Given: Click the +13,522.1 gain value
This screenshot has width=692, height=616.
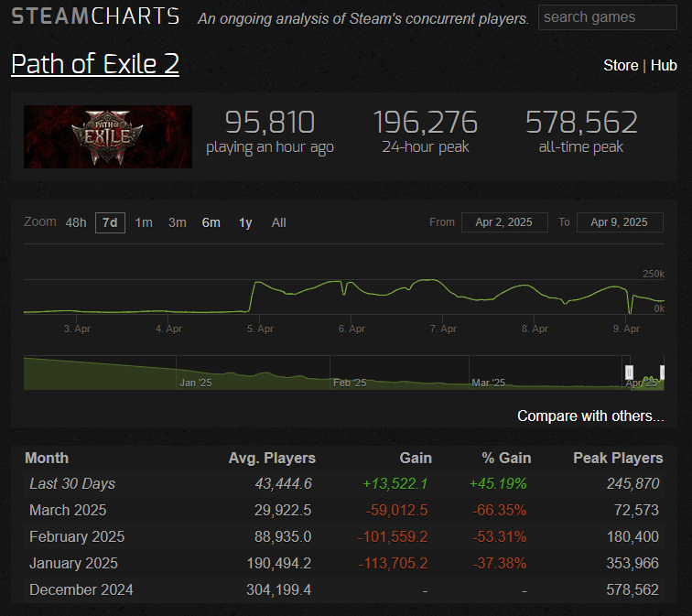Looking at the screenshot, I should [x=395, y=483].
